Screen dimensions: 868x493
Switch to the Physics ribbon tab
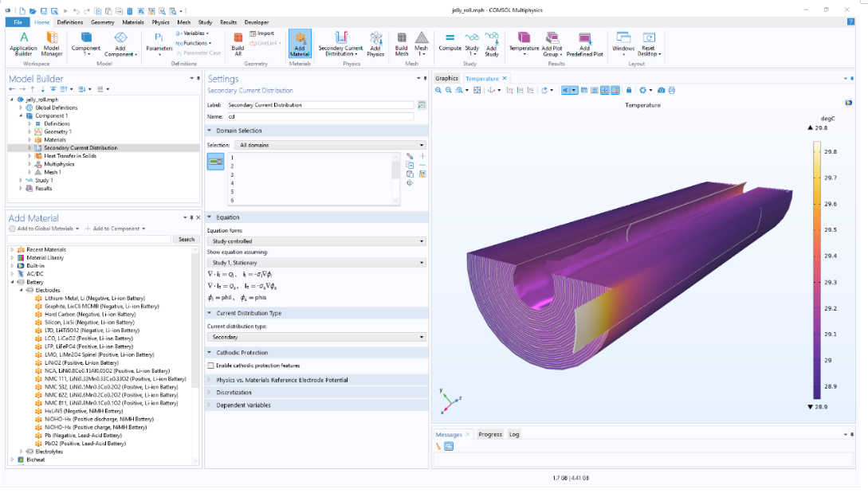(x=160, y=22)
